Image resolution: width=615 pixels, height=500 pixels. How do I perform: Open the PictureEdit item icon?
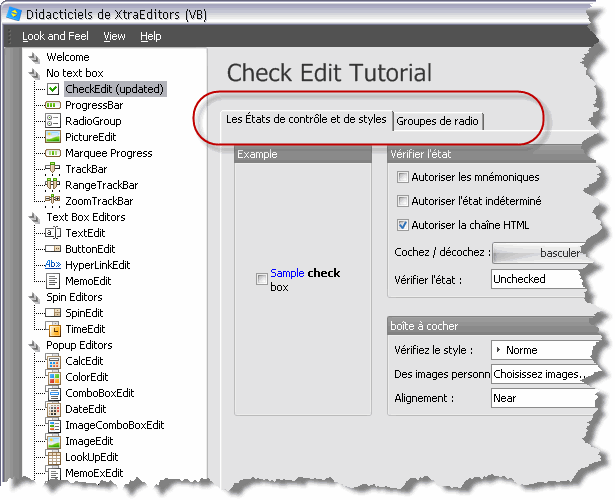54,137
